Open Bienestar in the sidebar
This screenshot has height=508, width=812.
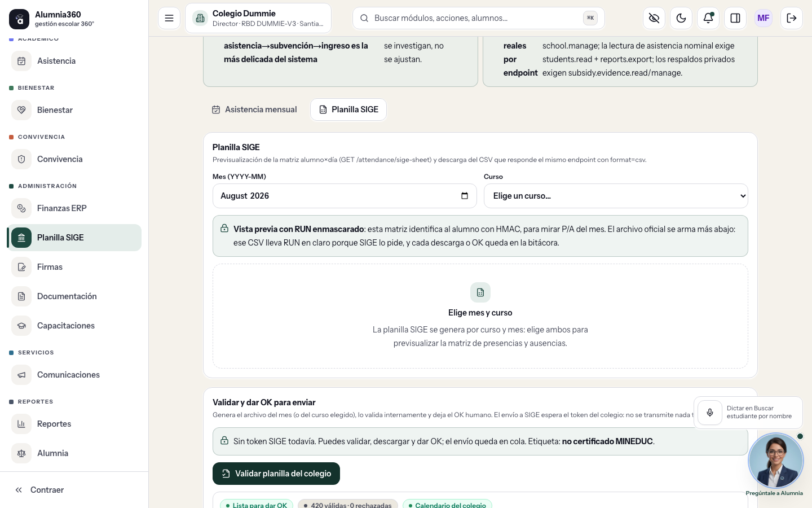pyautogui.click(x=74, y=110)
